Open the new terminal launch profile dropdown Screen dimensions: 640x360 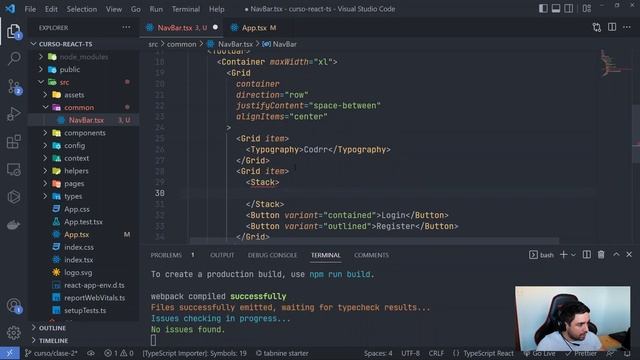(573, 255)
